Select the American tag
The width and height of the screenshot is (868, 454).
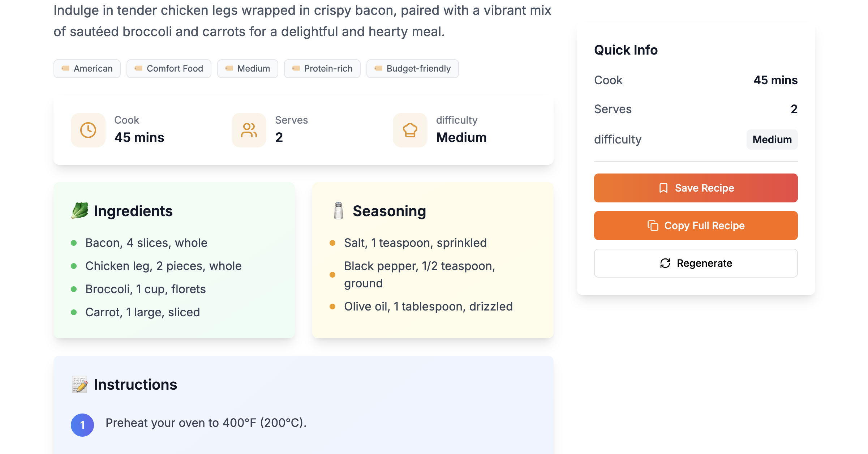point(87,69)
